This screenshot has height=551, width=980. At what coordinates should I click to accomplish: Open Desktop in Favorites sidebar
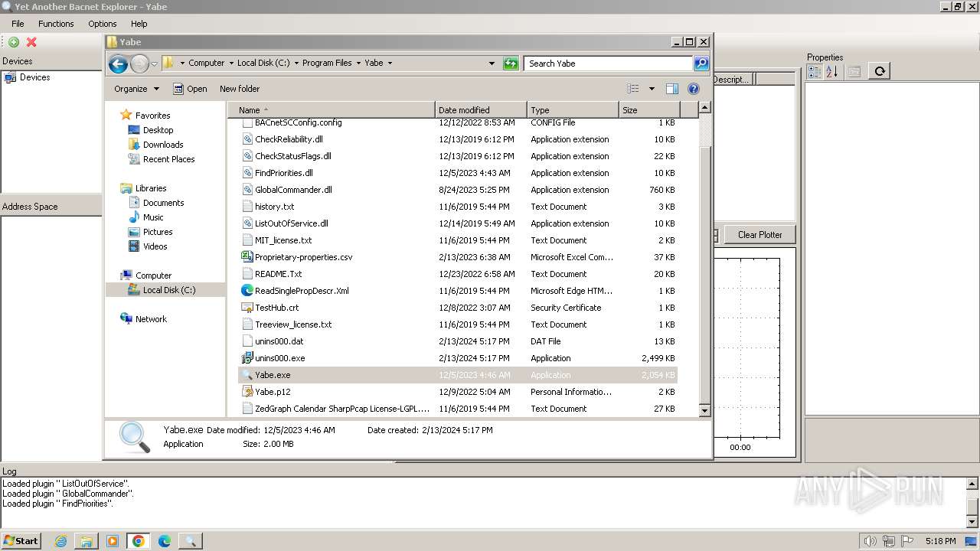click(x=158, y=130)
